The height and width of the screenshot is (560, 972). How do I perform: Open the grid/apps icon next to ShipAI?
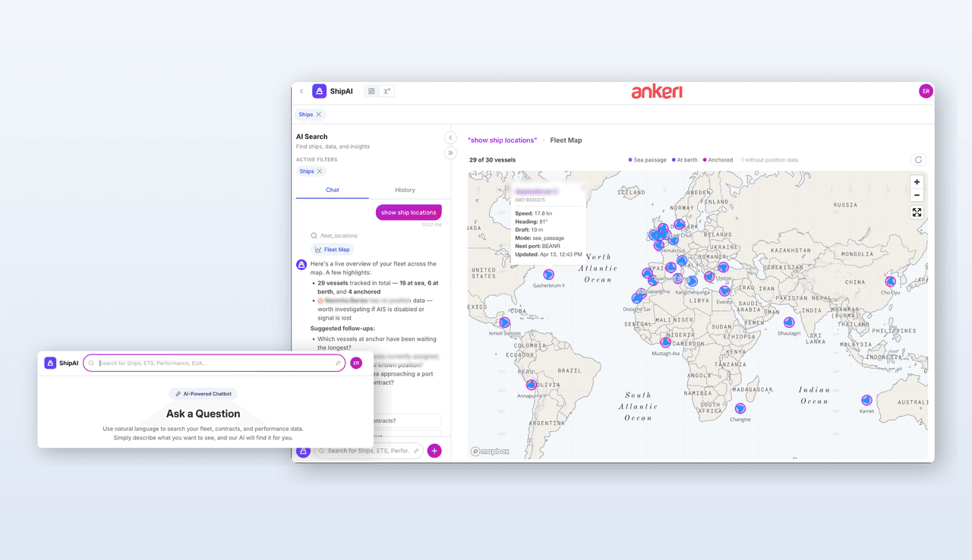(x=371, y=90)
